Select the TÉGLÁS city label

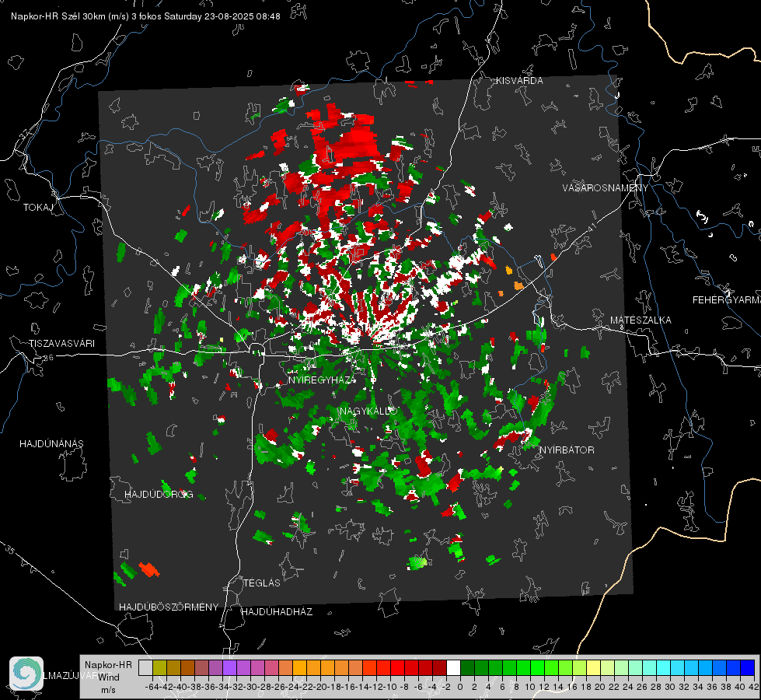click(262, 583)
